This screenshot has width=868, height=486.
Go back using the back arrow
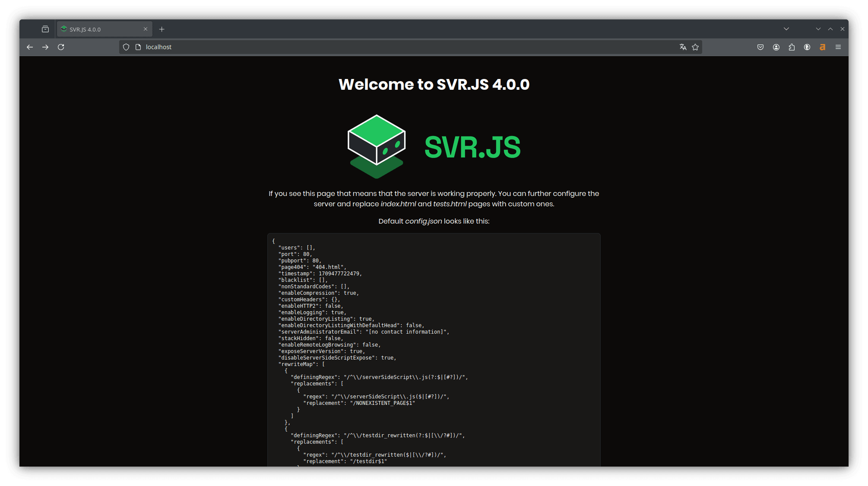(30, 47)
